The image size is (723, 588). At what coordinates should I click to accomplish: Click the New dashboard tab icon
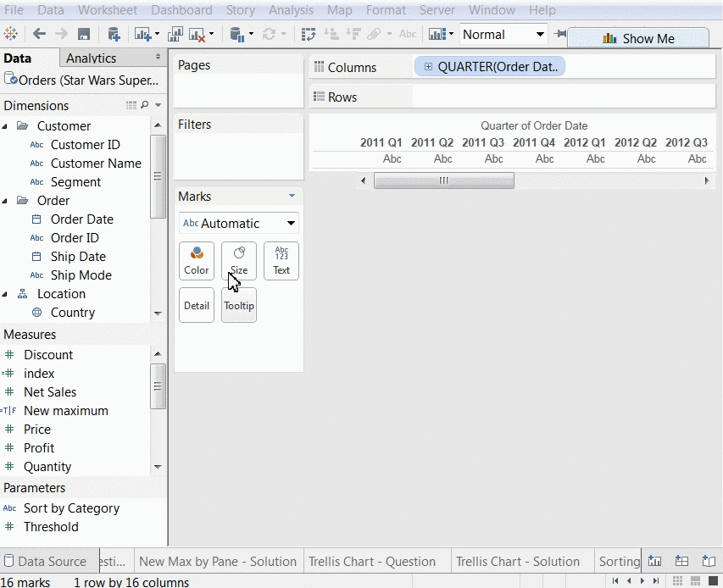point(681,561)
